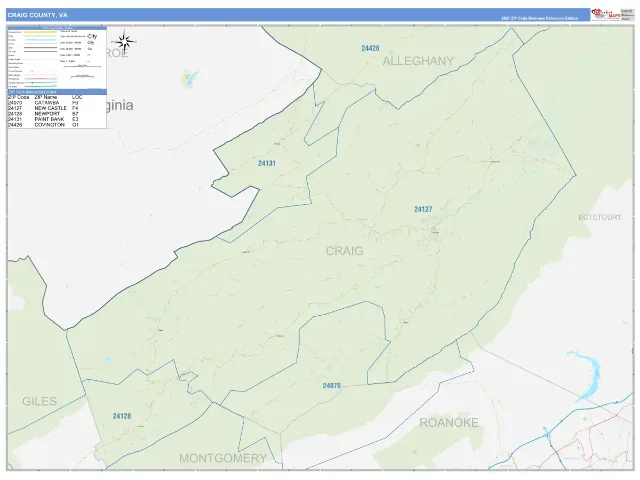Click the Market Maps logo
Screen dimensions: 640x480
606,15
